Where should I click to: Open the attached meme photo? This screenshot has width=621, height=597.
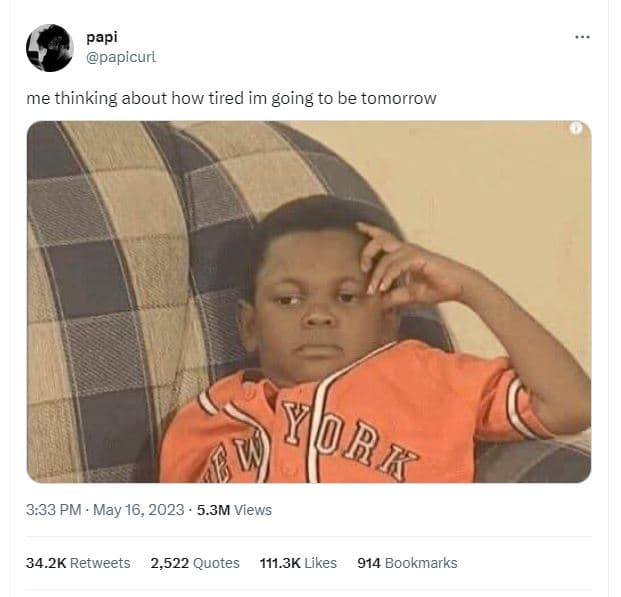pos(309,301)
